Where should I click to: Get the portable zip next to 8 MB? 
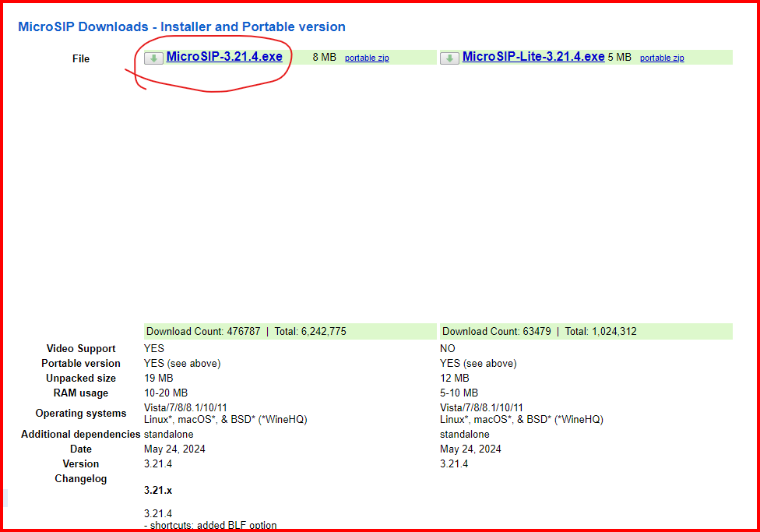click(x=367, y=58)
